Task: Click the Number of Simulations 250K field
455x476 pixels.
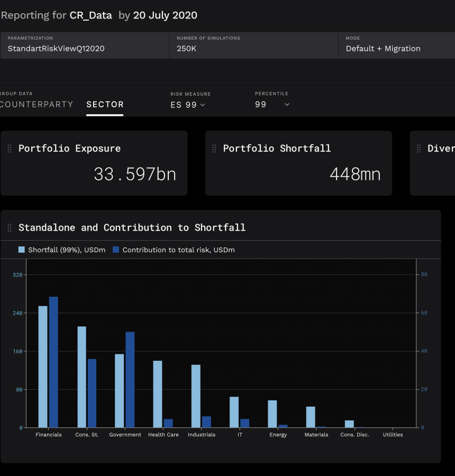Action: point(186,49)
